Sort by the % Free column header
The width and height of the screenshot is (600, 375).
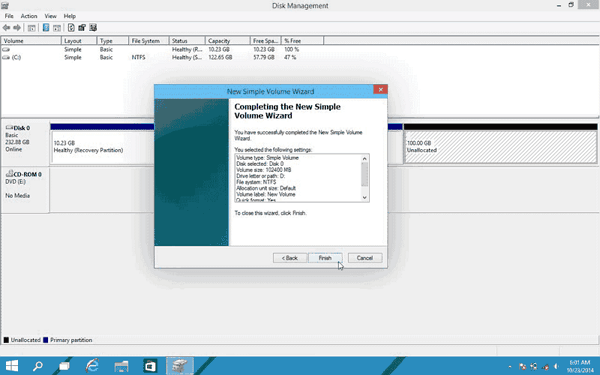303,41
